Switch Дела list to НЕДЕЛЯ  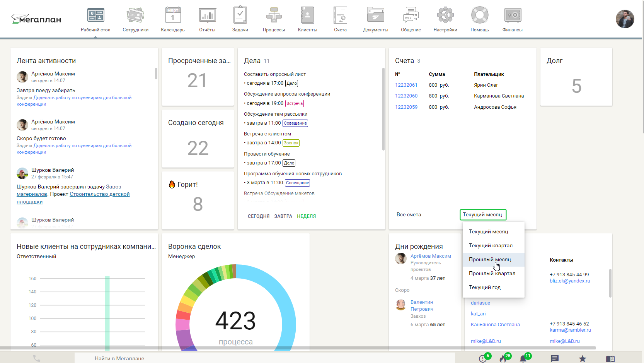coord(307,216)
